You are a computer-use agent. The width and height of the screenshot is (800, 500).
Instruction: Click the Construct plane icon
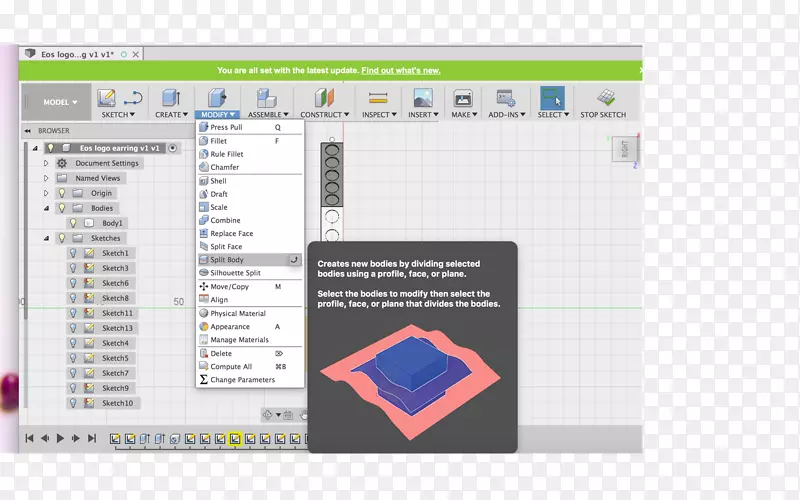[x=324, y=98]
